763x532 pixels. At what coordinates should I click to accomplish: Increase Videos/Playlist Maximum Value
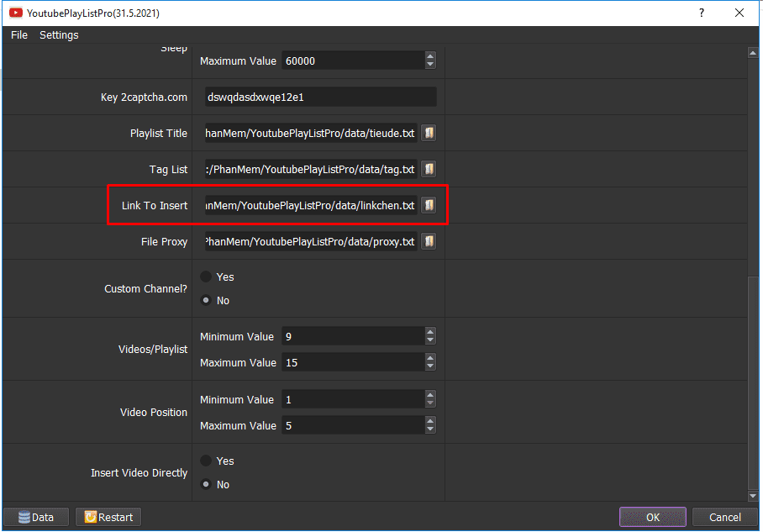coord(429,358)
